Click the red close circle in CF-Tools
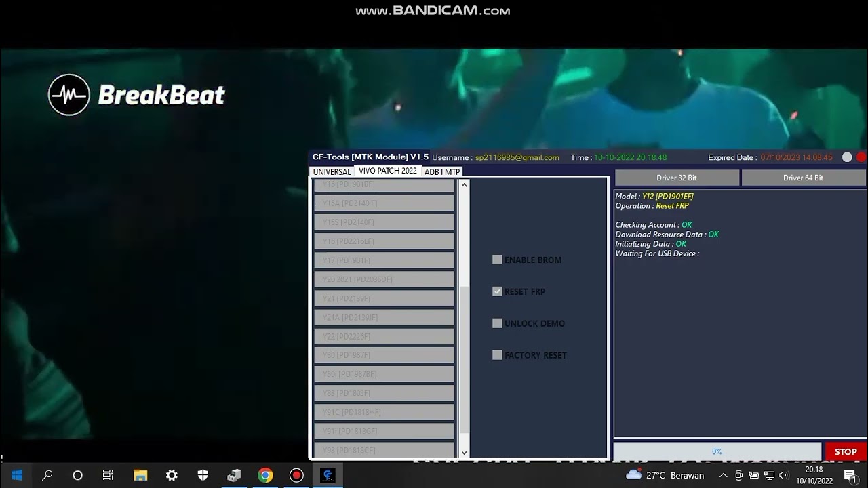The width and height of the screenshot is (868, 488). coord(861,157)
